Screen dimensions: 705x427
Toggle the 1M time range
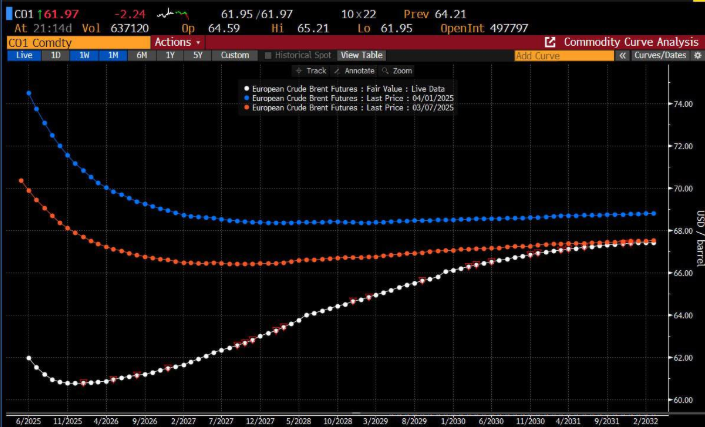tap(114, 56)
